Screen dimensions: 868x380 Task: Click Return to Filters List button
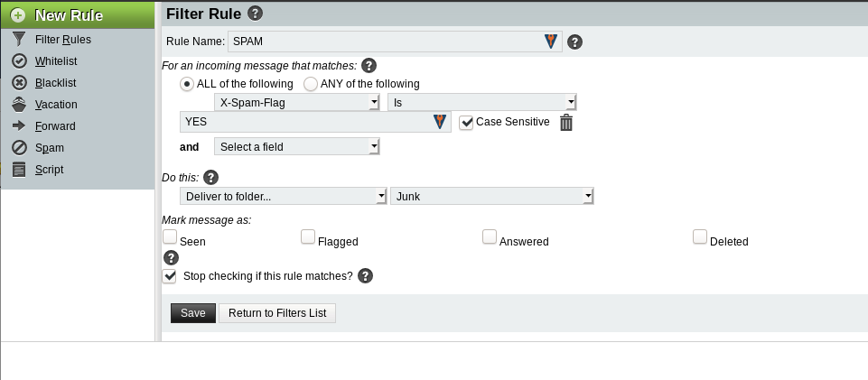277,313
